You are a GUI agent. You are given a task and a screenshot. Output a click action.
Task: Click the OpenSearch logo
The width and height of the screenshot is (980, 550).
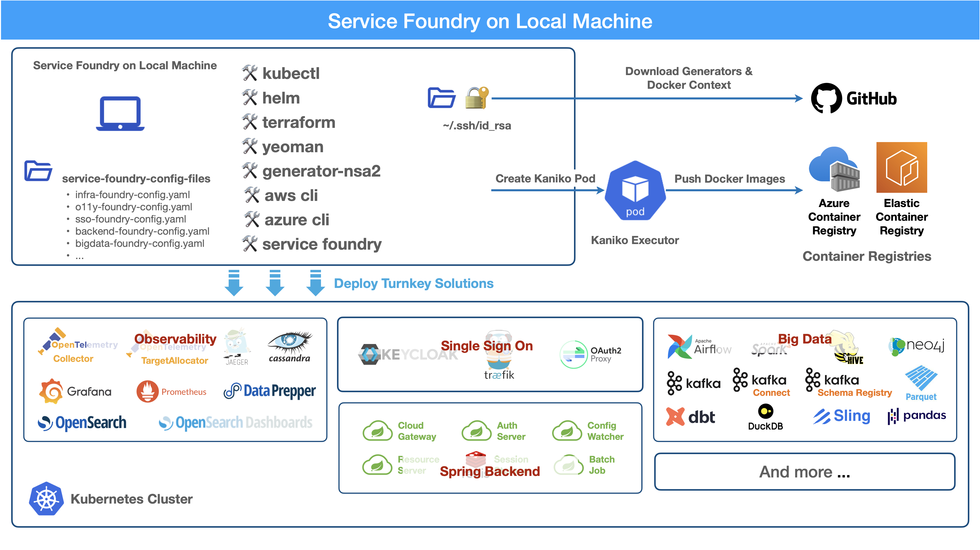coord(82,423)
